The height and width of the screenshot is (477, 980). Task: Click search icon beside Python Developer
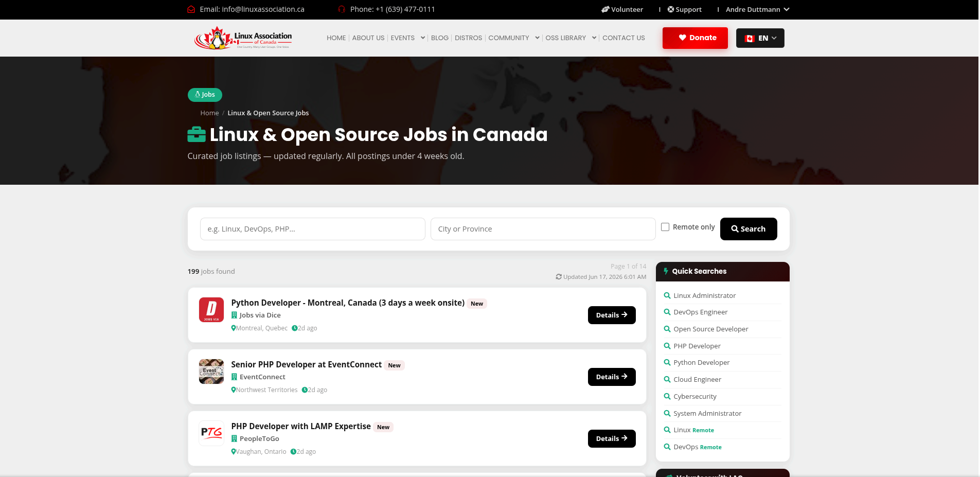click(x=667, y=362)
